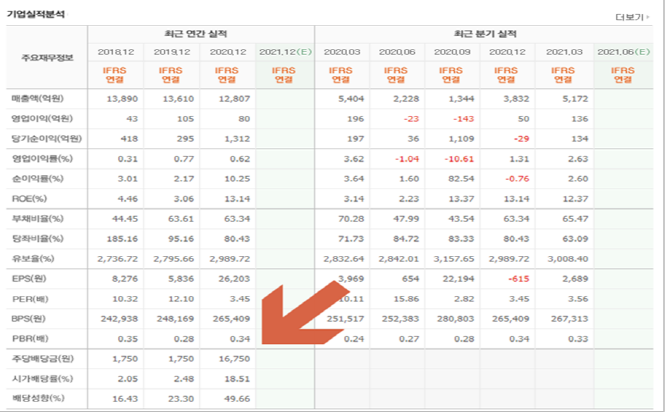The width and height of the screenshot is (665, 412).
Task: Select the BPS value 280,803
Action: [x=455, y=319]
